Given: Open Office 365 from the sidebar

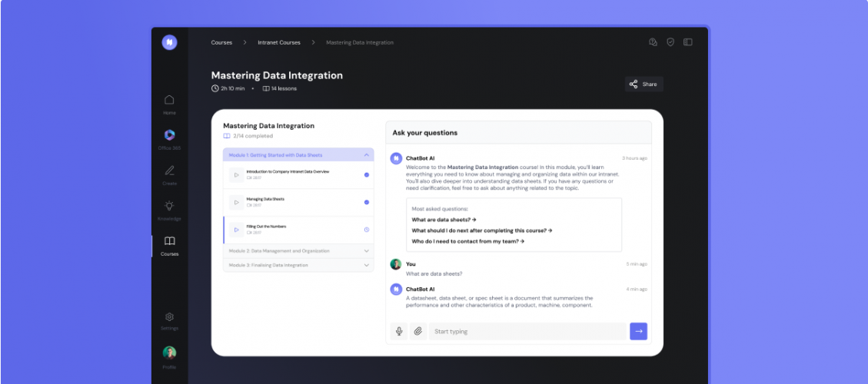Looking at the screenshot, I should (x=169, y=140).
